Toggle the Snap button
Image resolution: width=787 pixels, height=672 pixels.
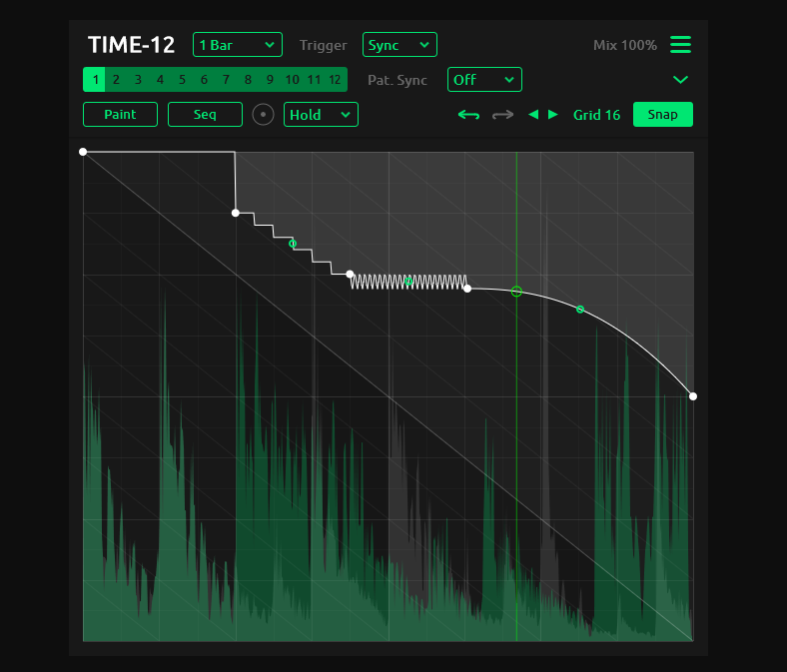[x=662, y=115]
